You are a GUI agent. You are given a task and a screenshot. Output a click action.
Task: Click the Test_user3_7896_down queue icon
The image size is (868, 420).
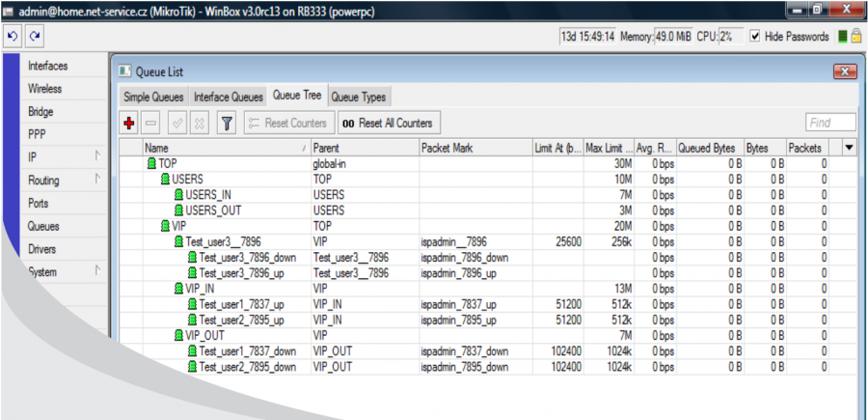(192, 257)
